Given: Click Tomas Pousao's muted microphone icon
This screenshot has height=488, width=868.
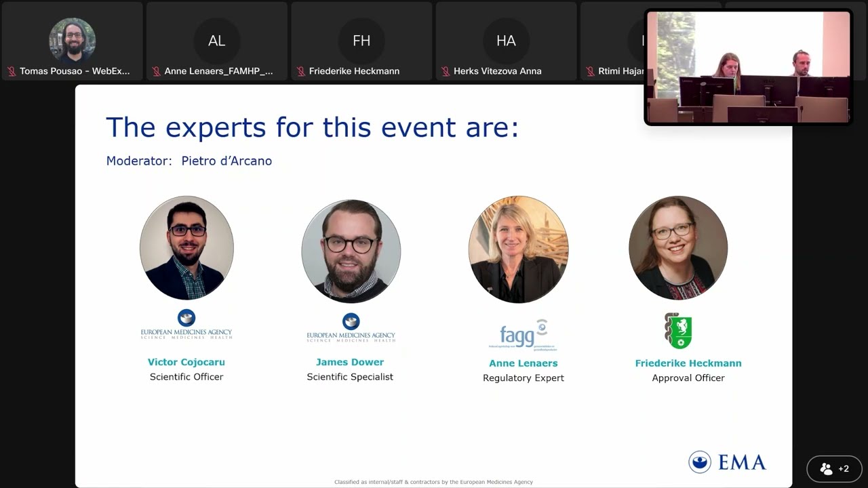Looking at the screenshot, I should pyautogui.click(x=12, y=71).
